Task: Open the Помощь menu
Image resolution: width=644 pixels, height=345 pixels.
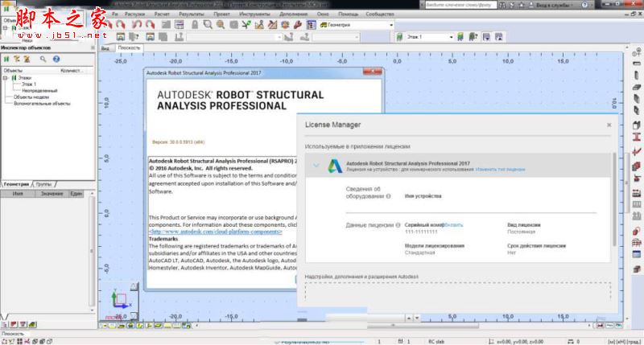Action: pos(349,14)
